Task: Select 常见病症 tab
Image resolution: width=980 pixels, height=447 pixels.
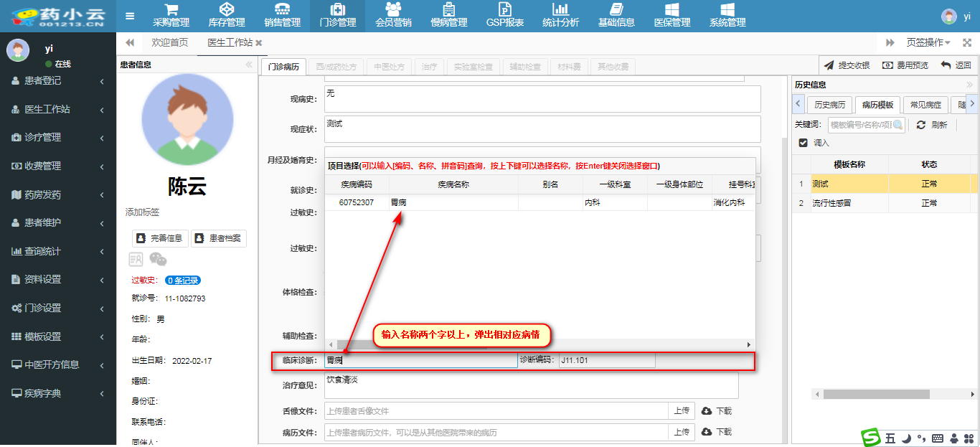Action: (925, 105)
